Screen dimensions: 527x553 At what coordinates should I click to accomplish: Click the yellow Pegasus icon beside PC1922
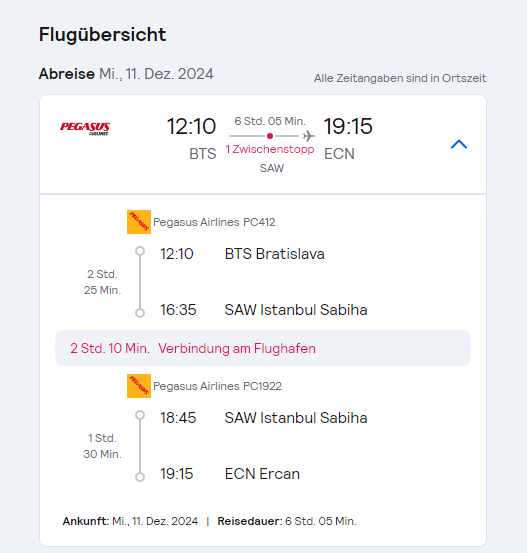tap(139, 386)
